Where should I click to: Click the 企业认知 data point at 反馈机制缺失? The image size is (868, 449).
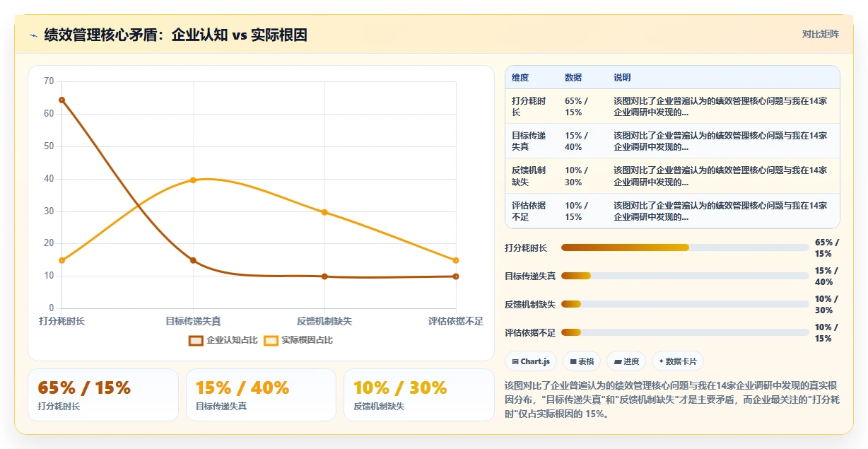point(324,276)
